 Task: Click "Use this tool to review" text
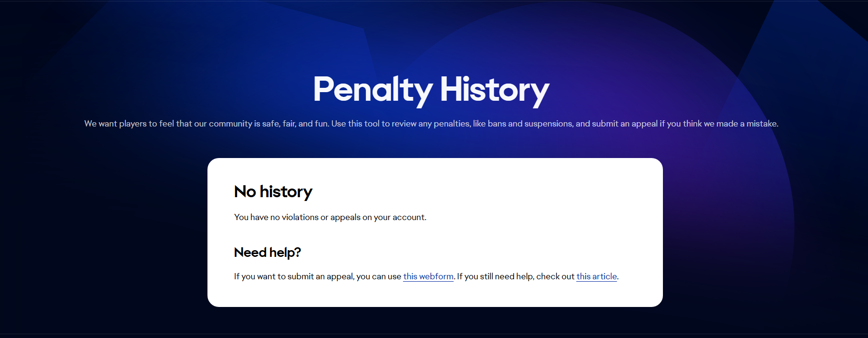[374, 124]
